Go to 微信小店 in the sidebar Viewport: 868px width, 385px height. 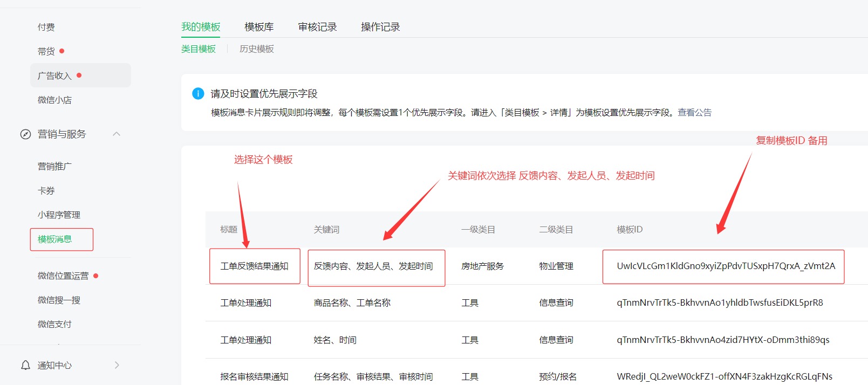[x=54, y=100]
